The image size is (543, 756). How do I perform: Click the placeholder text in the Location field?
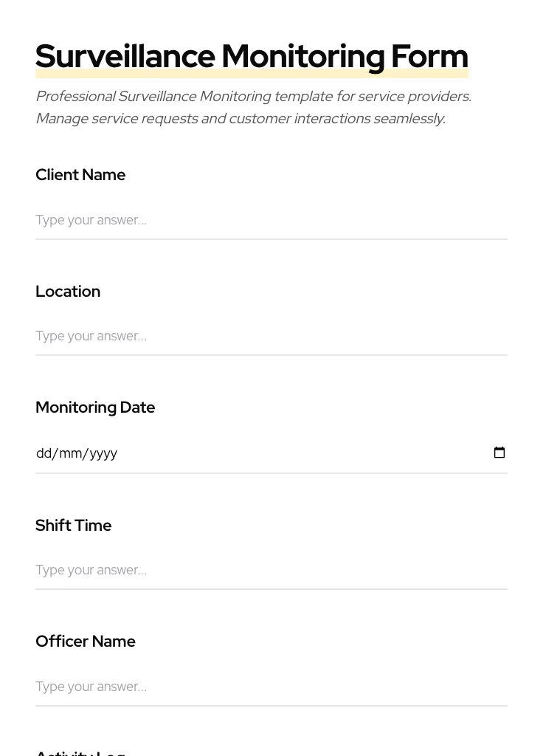tap(91, 336)
